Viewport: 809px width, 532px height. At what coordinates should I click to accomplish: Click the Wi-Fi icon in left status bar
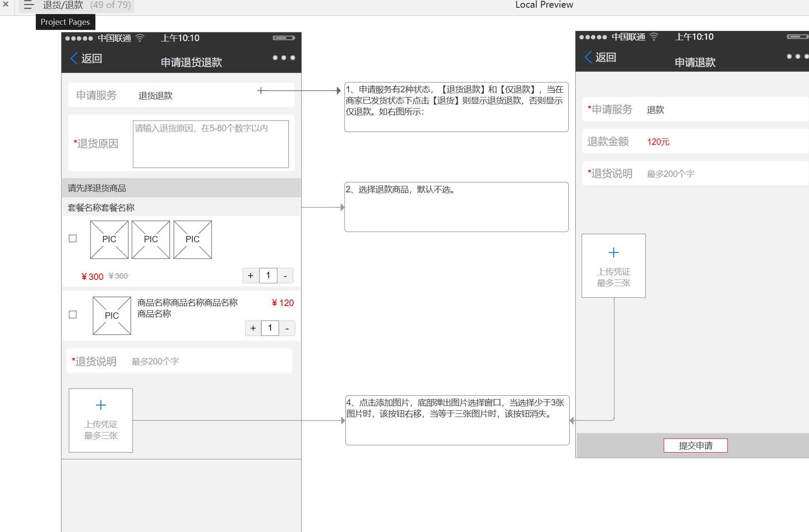pyautogui.click(x=140, y=38)
